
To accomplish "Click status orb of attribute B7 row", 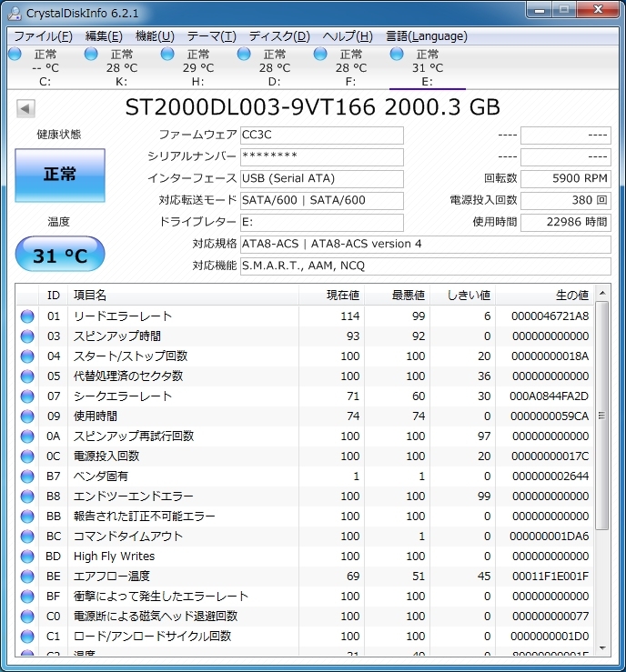I will pos(27,476).
